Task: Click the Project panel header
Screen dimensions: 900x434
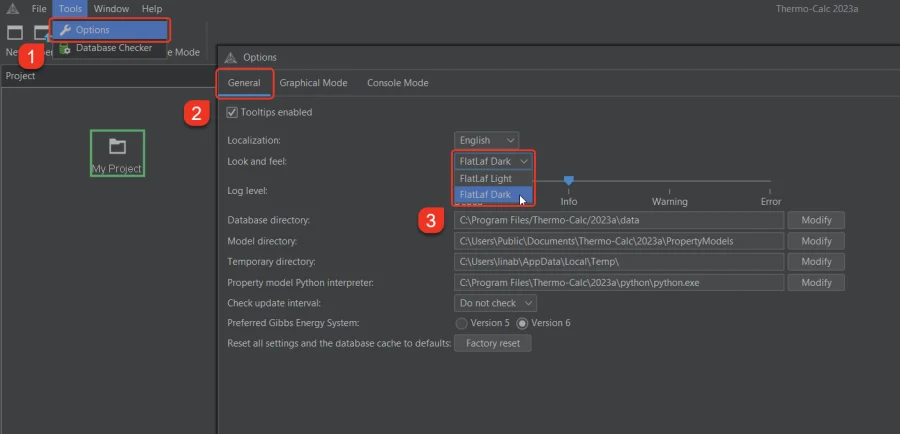Action: coord(108,76)
